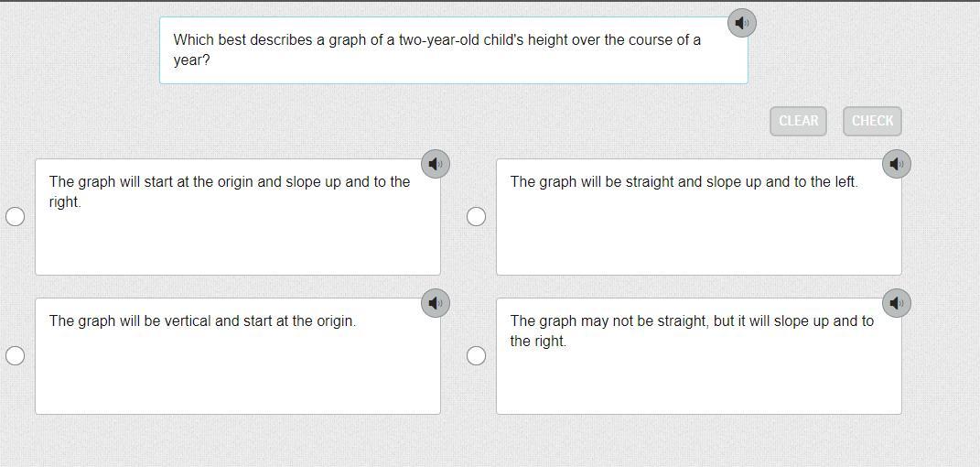
Task: Click the text 'The graph will be vertical and start at the origin.'
Action: tap(202, 321)
